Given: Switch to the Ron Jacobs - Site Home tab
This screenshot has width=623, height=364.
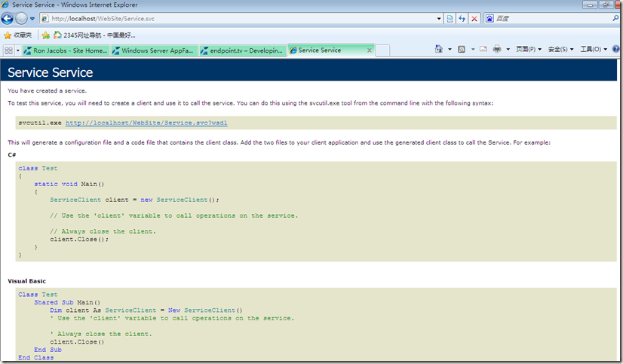Looking at the screenshot, I should click(66, 50).
